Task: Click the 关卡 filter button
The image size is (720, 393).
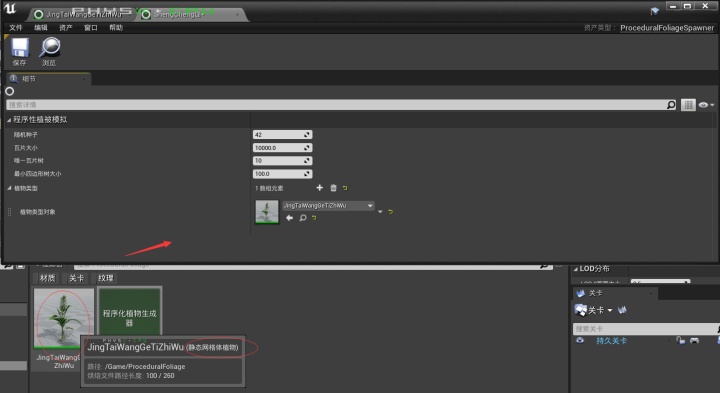Action: (x=76, y=278)
